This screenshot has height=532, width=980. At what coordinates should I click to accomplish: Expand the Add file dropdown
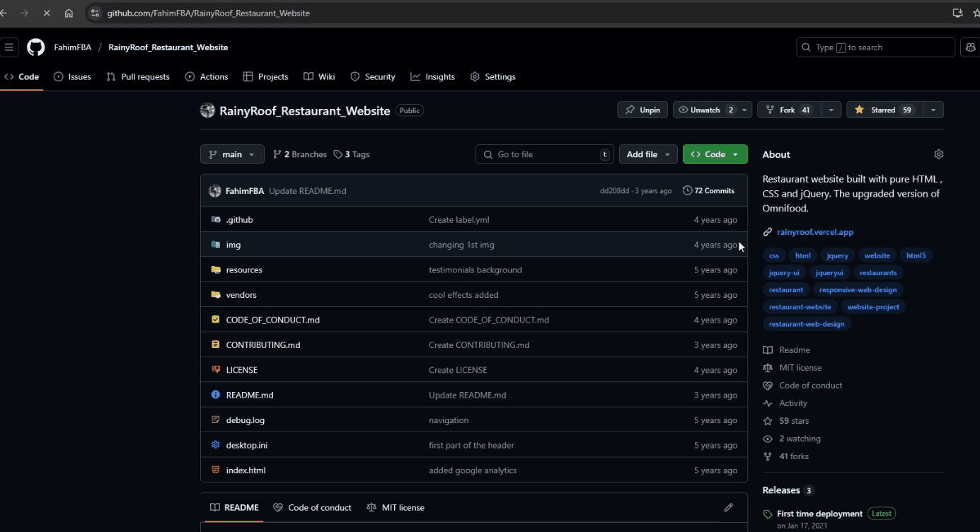click(x=648, y=154)
